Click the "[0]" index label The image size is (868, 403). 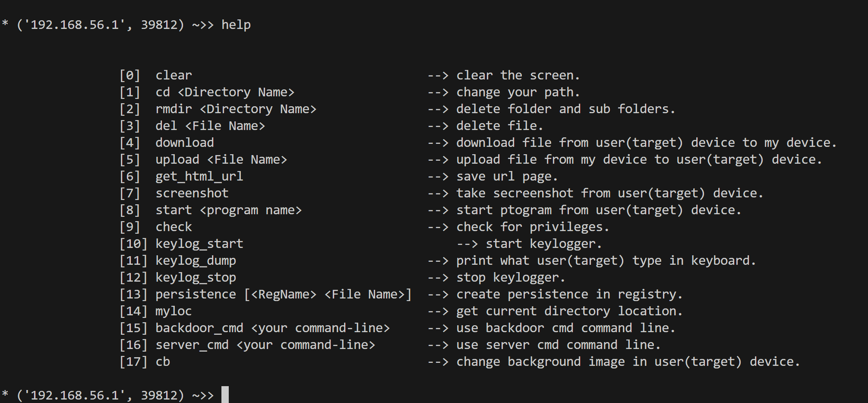tap(130, 75)
